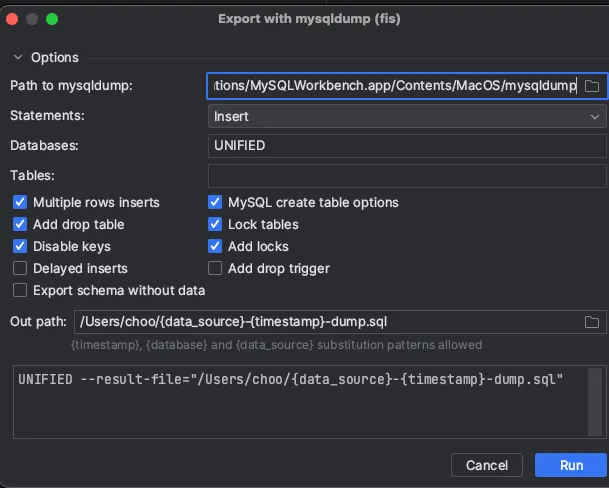Enable Export schema without data
Viewport: 609px width, 488px height.
click(20, 290)
